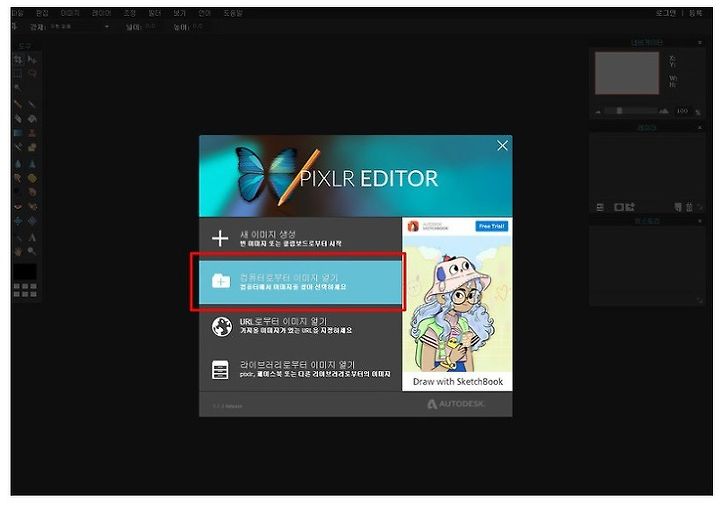Select the Crop tool
Screen dimensions: 720x507
click(18, 59)
